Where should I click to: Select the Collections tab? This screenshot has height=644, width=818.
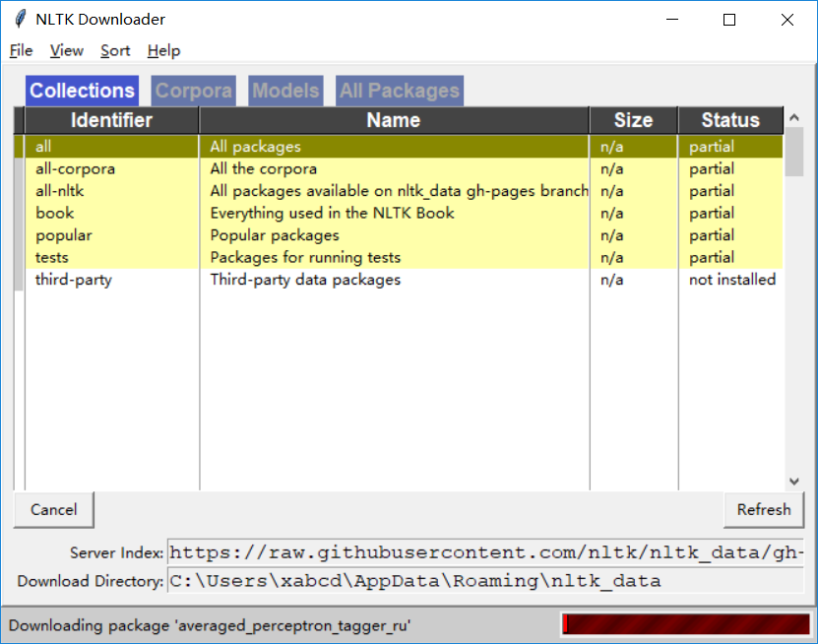pos(82,91)
